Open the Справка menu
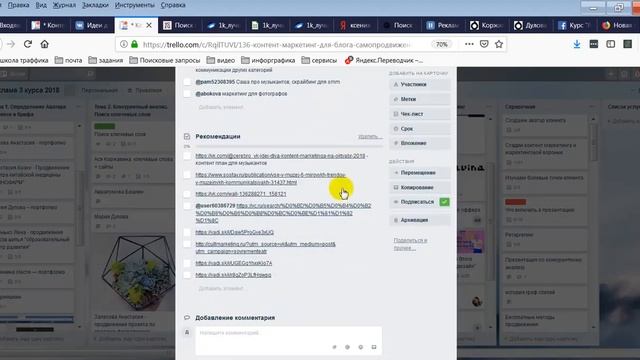This screenshot has width=640, height=360. [x=173, y=5]
